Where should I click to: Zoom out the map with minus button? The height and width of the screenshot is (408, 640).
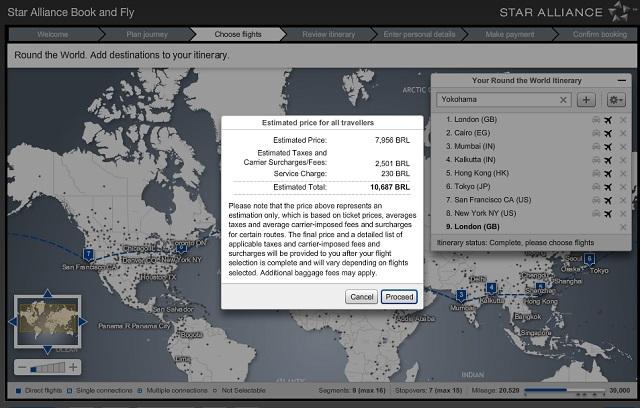[x=22, y=368]
